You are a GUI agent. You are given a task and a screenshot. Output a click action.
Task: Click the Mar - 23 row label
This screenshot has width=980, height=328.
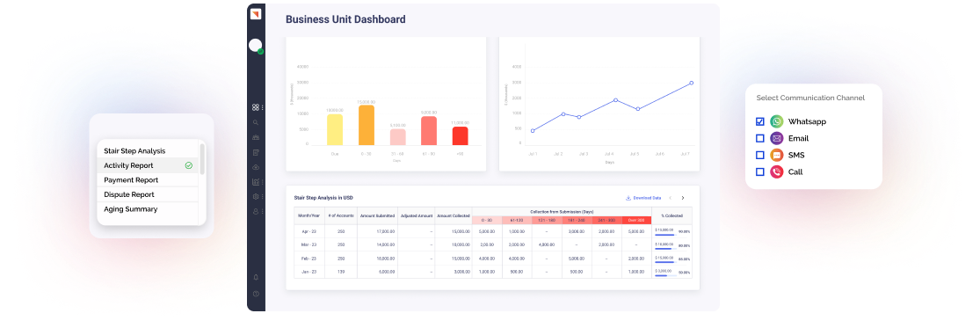click(309, 244)
